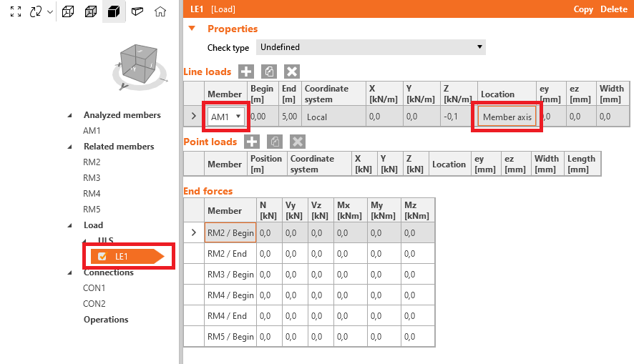
Task: Copy the selected line load
Action: [x=269, y=72]
